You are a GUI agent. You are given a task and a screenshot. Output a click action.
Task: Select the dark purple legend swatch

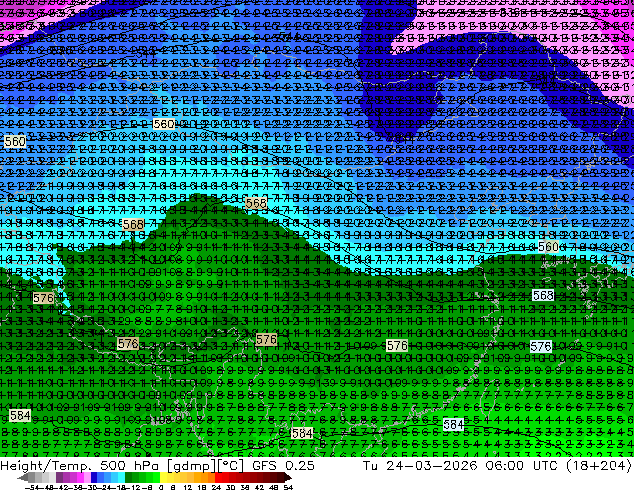59,477
